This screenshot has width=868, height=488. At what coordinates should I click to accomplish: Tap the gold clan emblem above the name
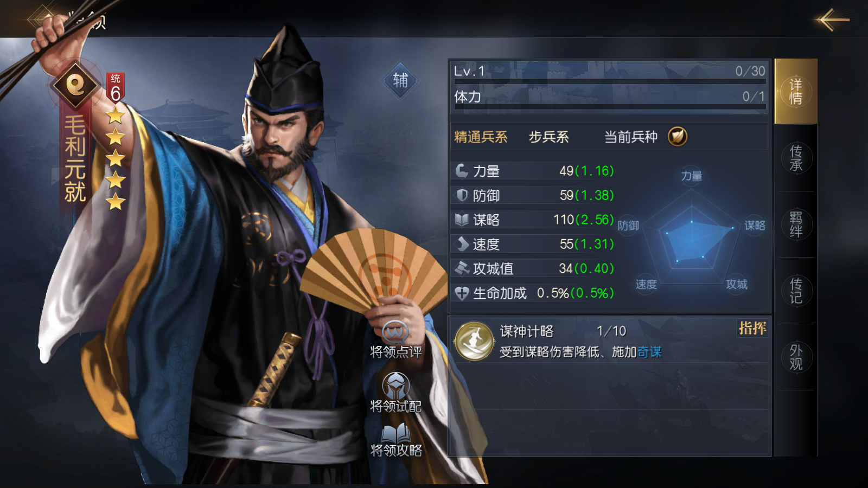75,85
